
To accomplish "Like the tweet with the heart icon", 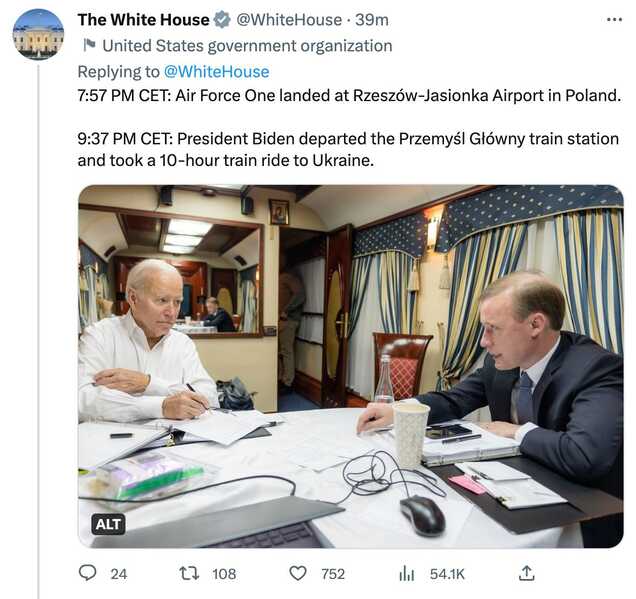I will click(x=298, y=573).
